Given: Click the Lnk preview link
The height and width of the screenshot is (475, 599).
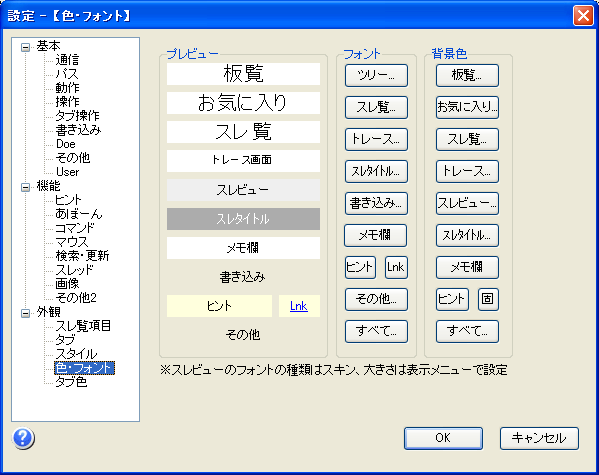Looking at the screenshot, I should click(x=299, y=306).
